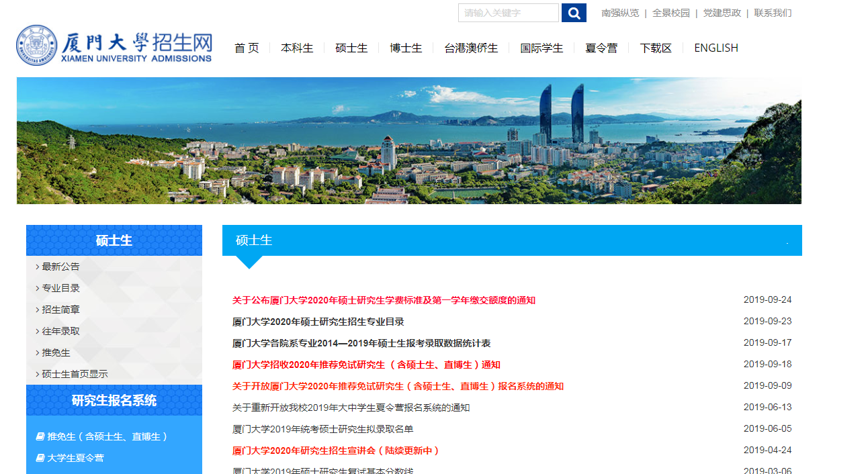Select 最新公告 in the sidebar
This screenshot has width=868, height=474.
60,267
